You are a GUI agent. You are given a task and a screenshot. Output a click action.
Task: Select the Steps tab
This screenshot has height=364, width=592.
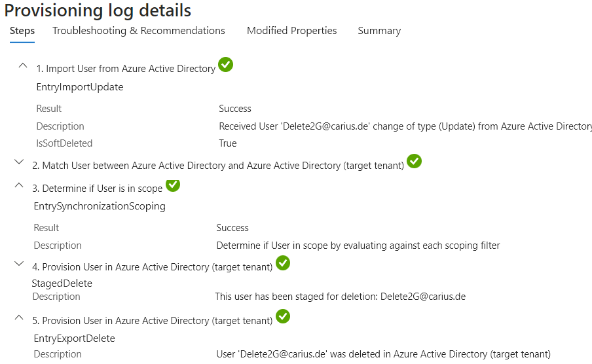22,31
